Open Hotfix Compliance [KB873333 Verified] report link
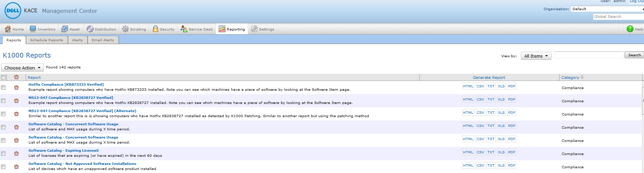 pyautogui.click(x=66, y=84)
